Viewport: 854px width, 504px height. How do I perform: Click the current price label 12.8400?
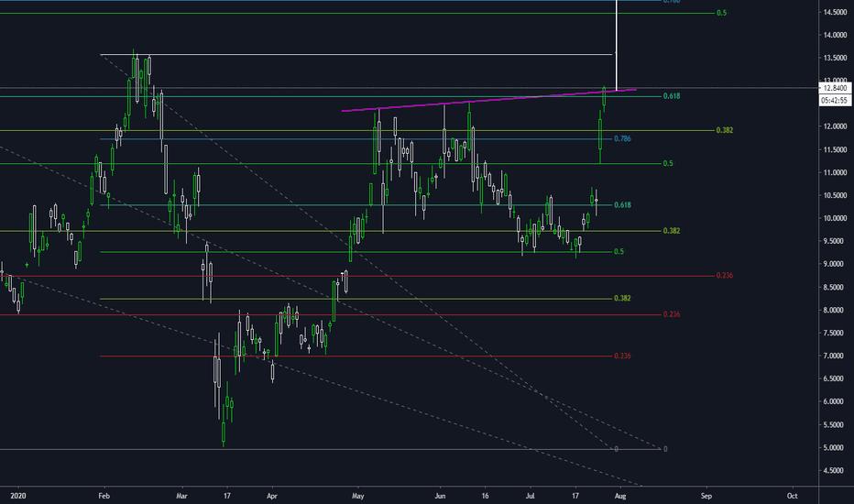tap(835, 88)
